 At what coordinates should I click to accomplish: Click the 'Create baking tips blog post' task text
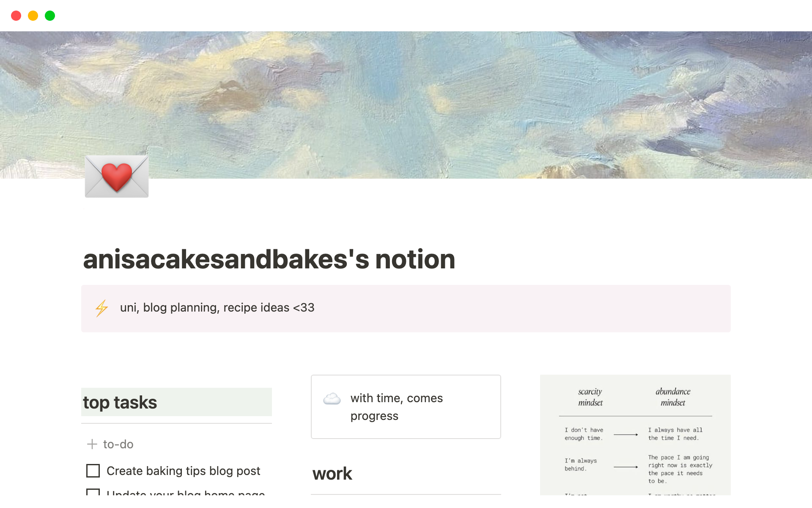[x=183, y=471]
